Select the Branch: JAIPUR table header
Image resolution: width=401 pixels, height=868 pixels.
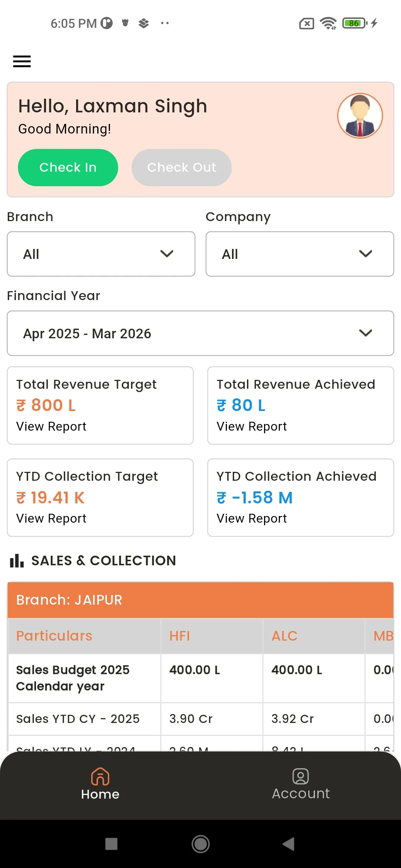pos(200,600)
